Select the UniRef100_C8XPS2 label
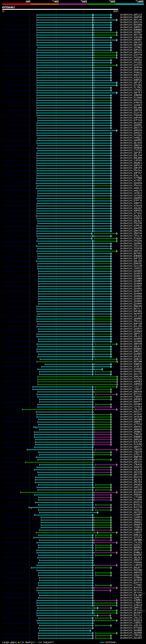The image size is (146, 644). click(x=131, y=268)
